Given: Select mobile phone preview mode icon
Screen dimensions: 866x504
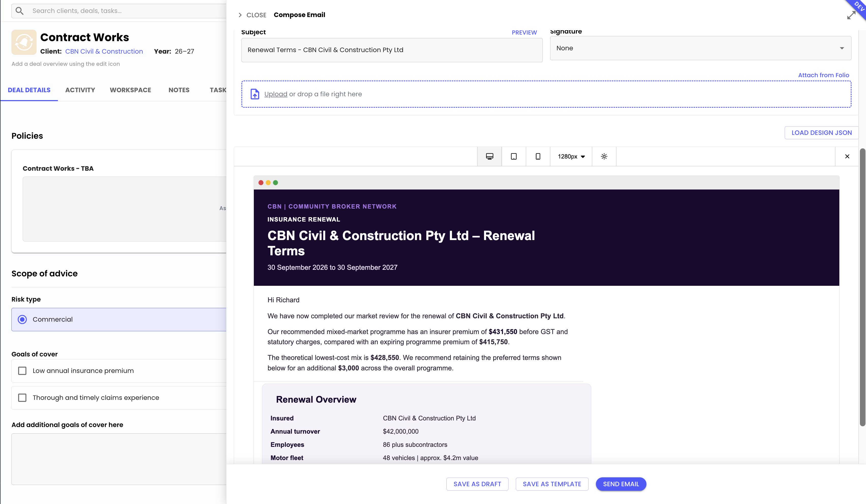Looking at the screenshot, I should [538, 157].
